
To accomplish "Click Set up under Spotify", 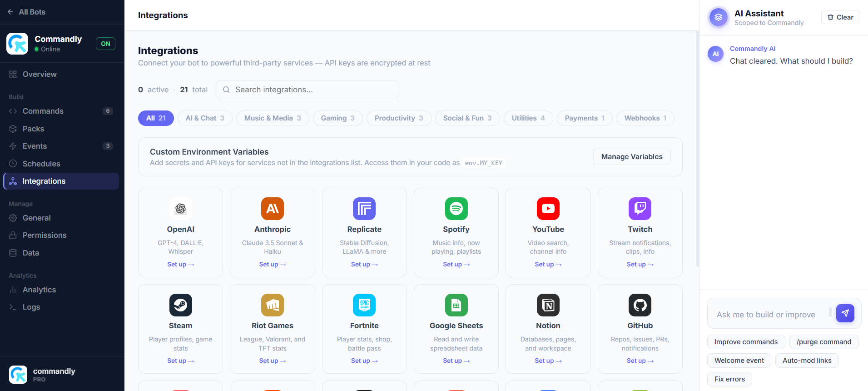I will (x=456, y=264).
